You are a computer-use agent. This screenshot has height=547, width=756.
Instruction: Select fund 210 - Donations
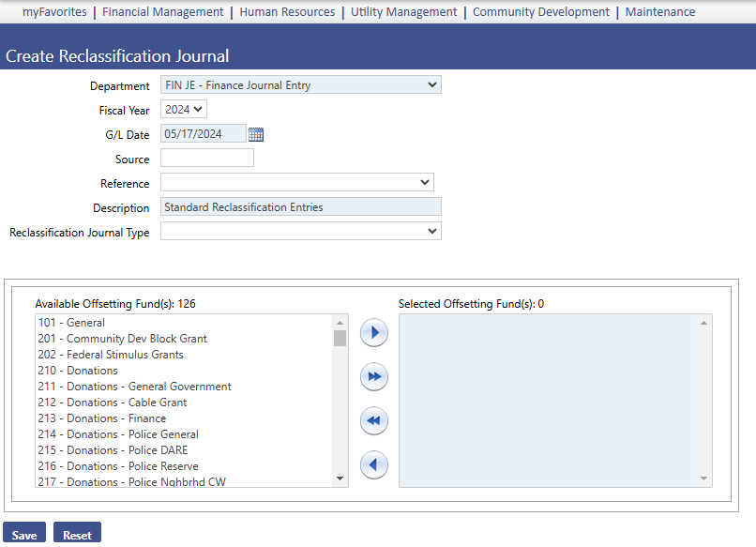pos(184,371)
